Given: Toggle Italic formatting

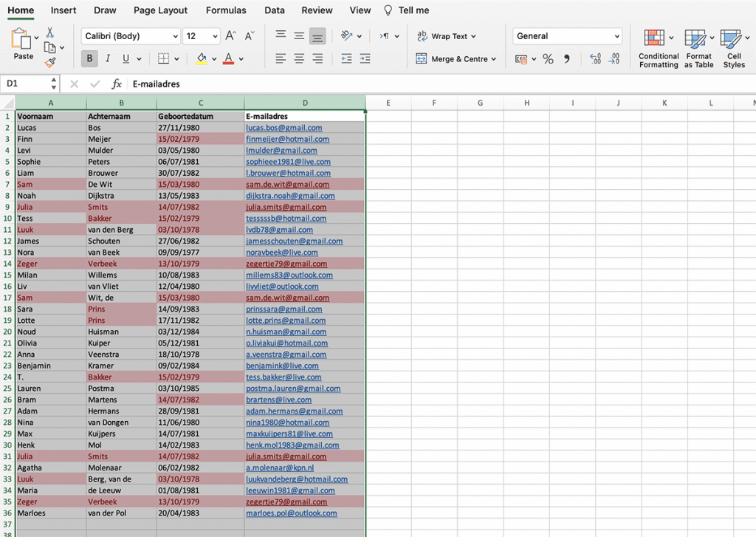Looking at the screenshot, I should (x=108, y=59).
